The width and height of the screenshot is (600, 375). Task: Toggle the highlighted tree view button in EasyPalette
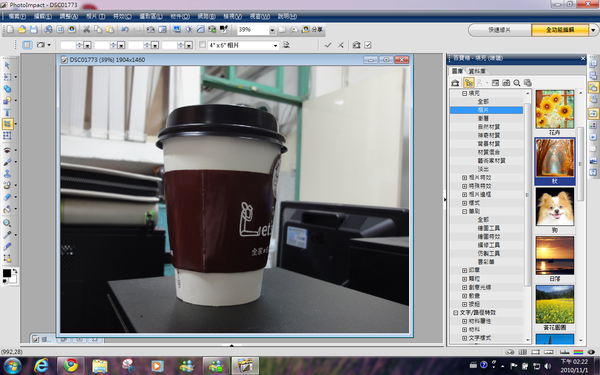pos(468,83)
